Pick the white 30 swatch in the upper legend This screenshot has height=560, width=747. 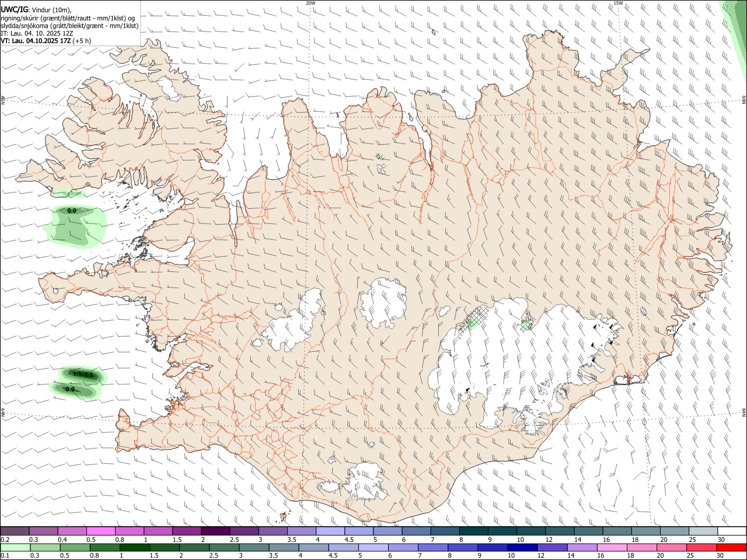point(732,531)
